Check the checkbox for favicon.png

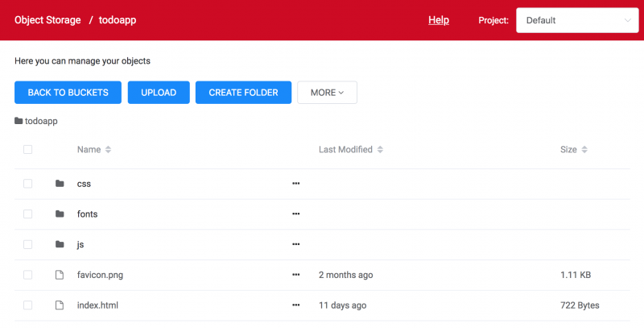click(27, 275)
